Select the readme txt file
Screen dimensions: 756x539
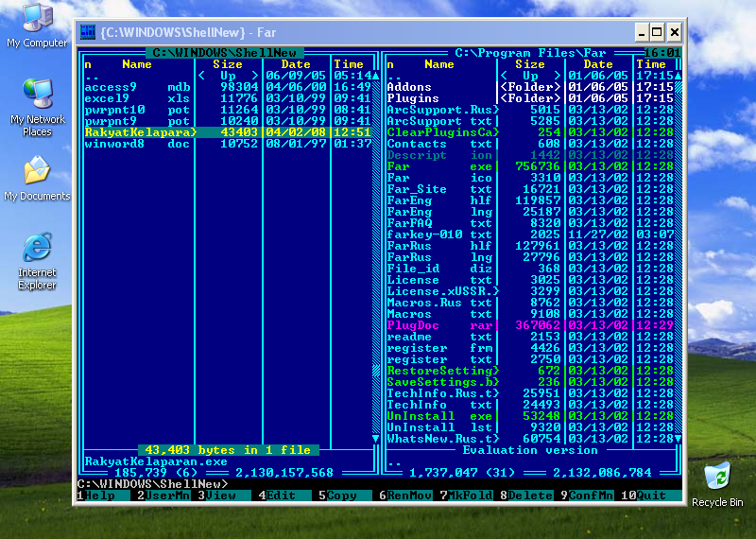tap(530, 337)
